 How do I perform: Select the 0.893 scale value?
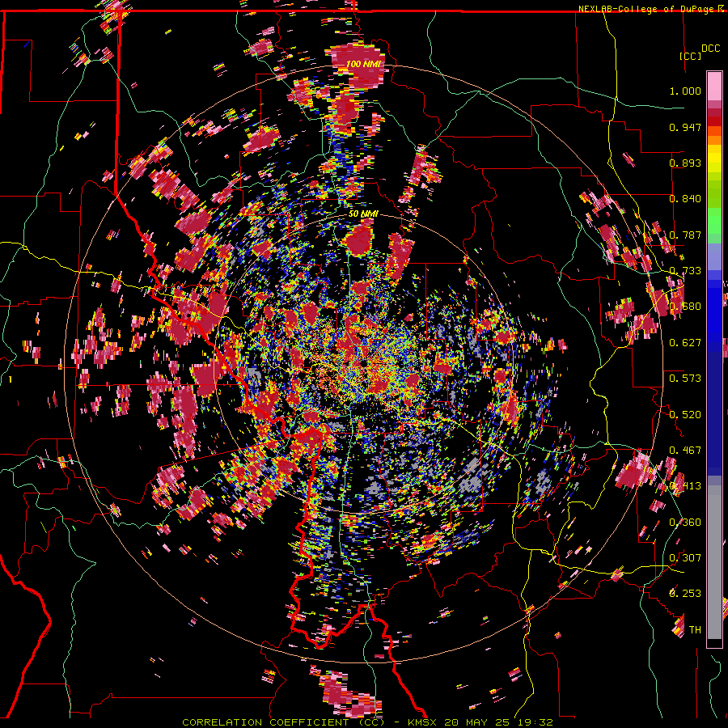click(x=685, y=163)
